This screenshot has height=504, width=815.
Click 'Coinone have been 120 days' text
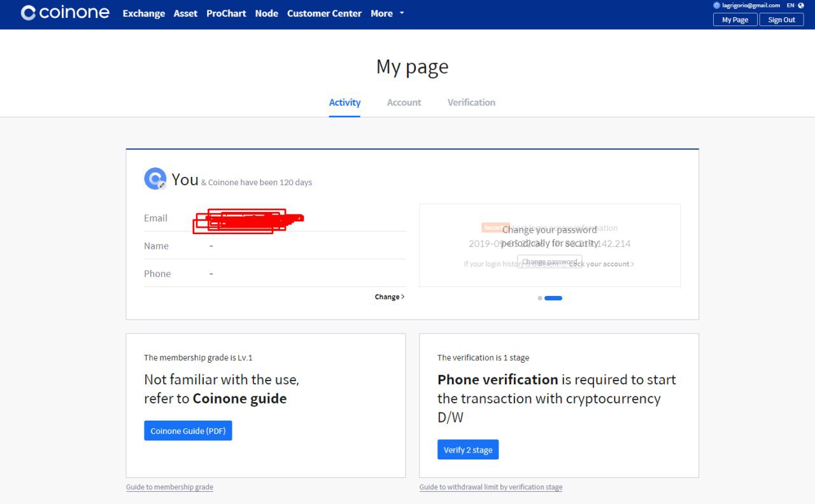point(260,183)
